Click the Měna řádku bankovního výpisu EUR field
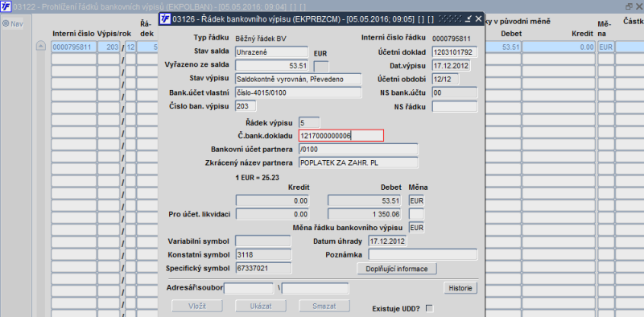 (x=416, y=228)
